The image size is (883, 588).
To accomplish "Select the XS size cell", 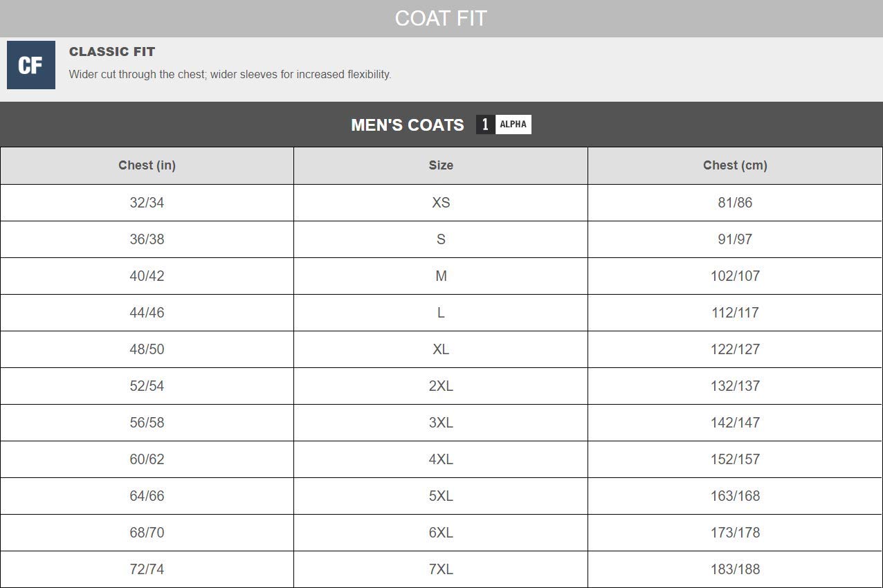I will pyautogui.click(x=441, y=203).
